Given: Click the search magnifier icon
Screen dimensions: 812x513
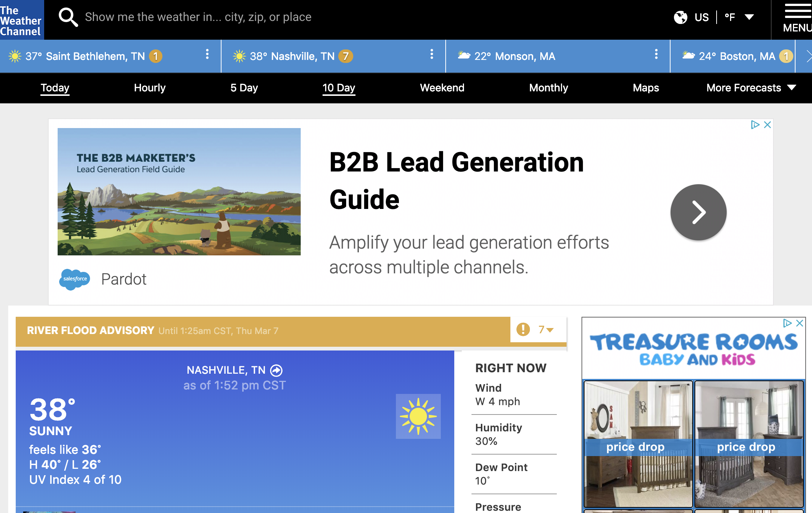Looking at the screenshot, I should pos(68,17).
